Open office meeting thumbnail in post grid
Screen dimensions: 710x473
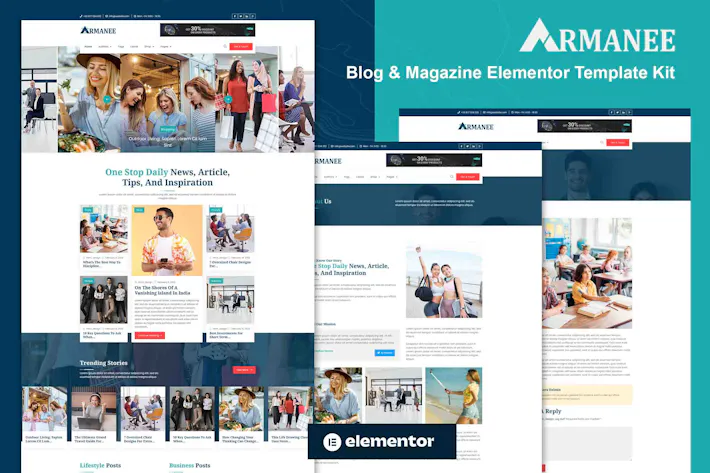coord(230,299)
